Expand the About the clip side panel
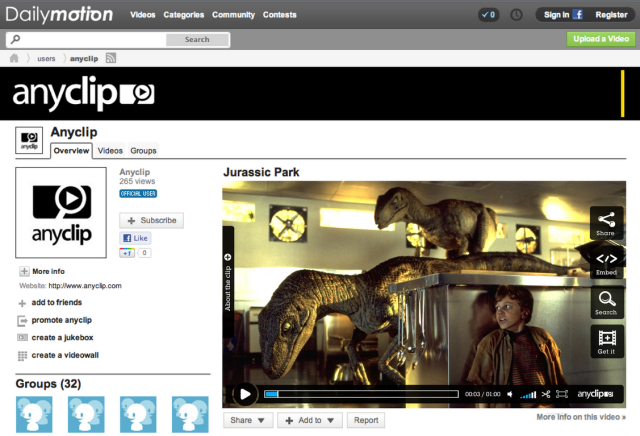 [x=228, y=283]
